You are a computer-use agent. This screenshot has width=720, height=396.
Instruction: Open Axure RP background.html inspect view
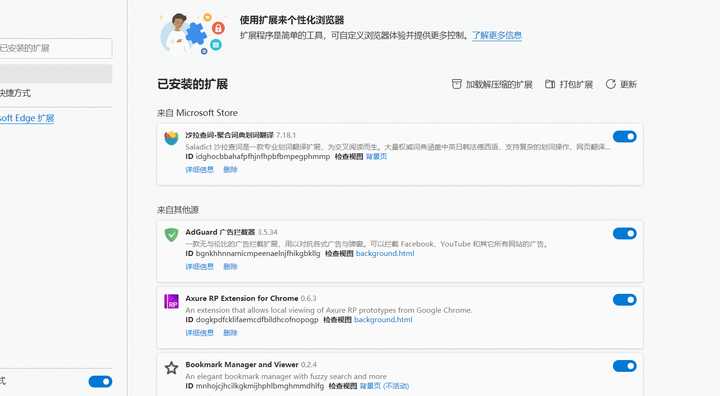(x=383, y=320)
